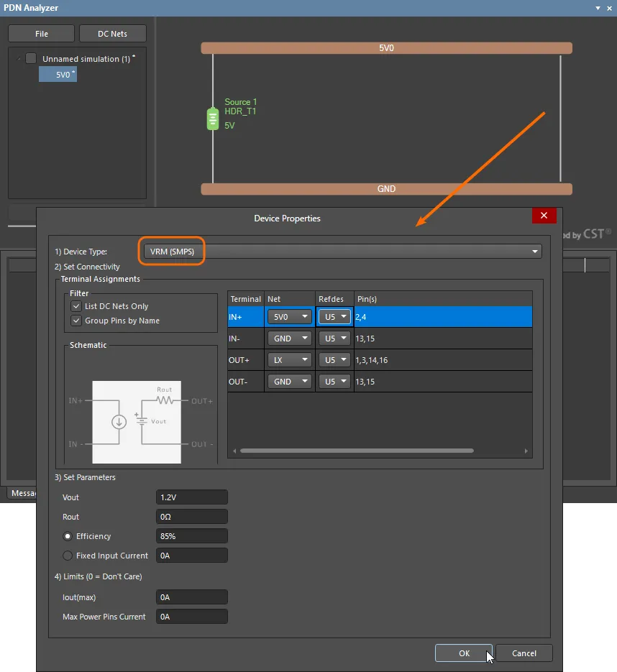Collapse the Unnamed simulation tree node
The width and height of the screenshot is (617, 672).
tap(18, 59)
